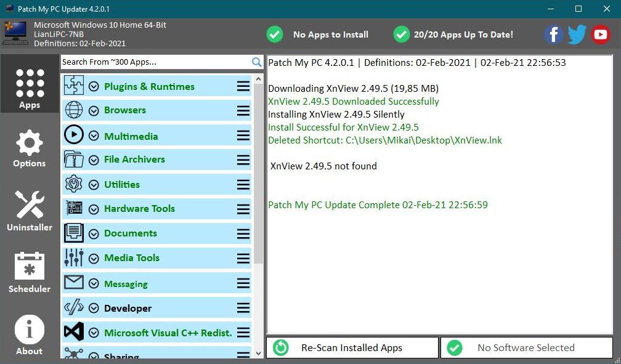Expand the Multimedia category chevron
This screenshot has width=621, height=364.
94,136
